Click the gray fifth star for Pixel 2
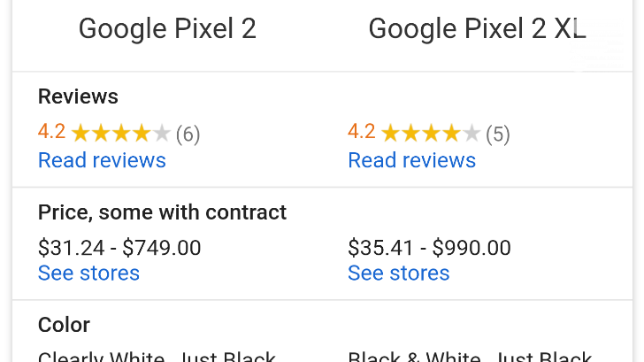 point(162,134)
